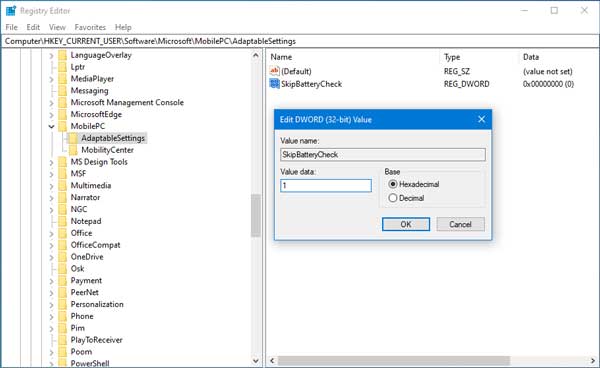Click the REG_DWORD type cell

click(466, 84)
